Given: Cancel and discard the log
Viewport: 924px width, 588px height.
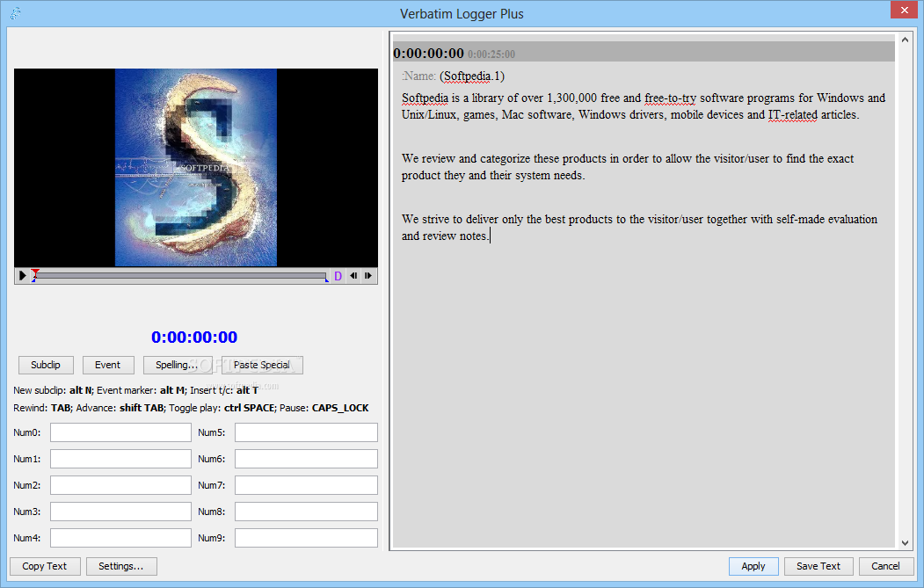Looking at the screenshot, I should (x=885, y=566).
